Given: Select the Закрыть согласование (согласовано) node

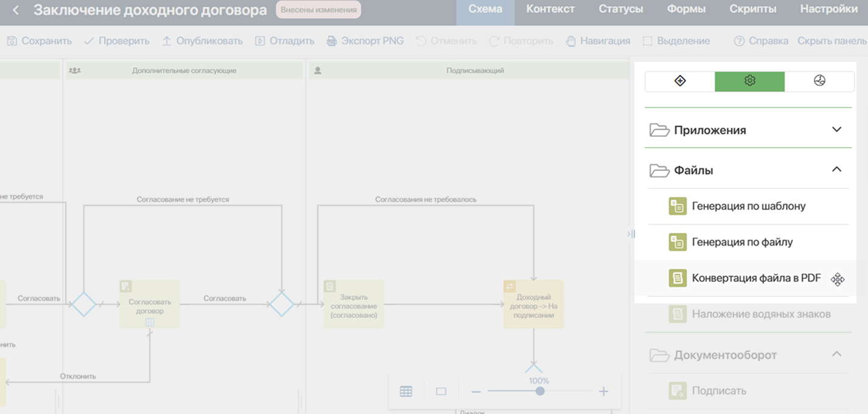Looking at the screenshot, I should tap(353, 304).
